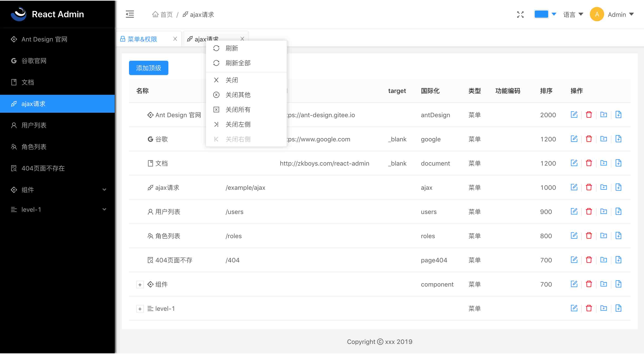Enter fullscreen mode via header icon

[x=520, y=15]
